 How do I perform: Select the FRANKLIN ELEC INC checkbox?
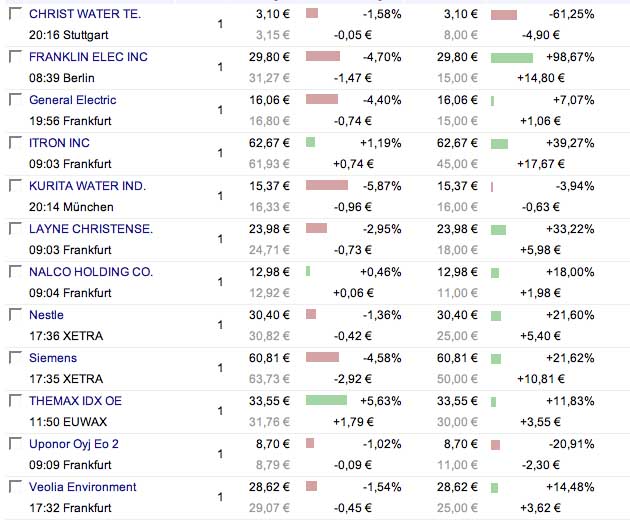(15, 58)
